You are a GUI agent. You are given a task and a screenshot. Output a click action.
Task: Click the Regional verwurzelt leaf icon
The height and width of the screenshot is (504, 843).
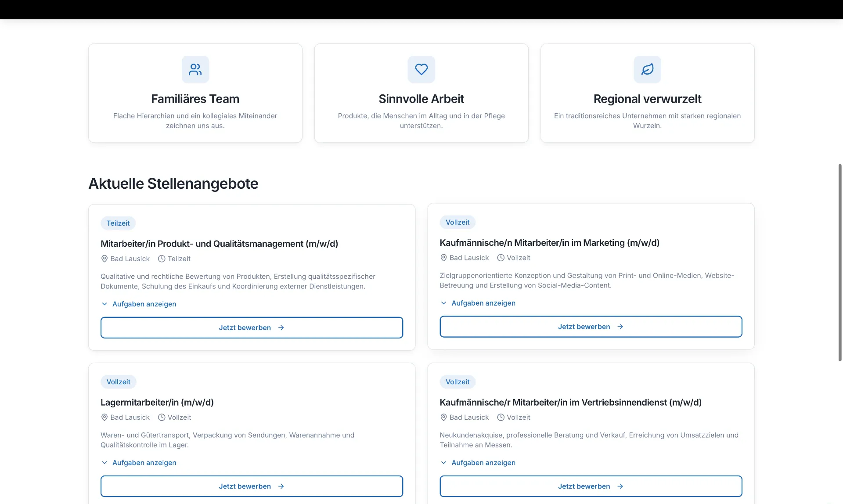click(648, 69)
